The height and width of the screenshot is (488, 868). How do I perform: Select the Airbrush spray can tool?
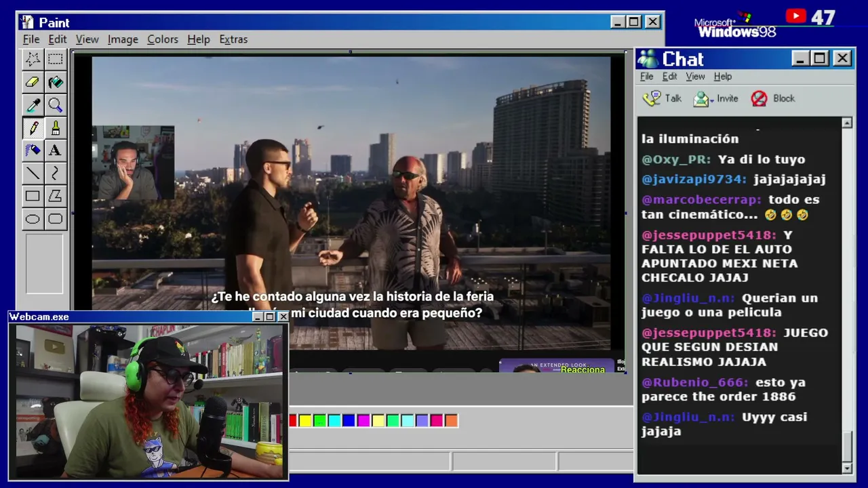[33, 150]
